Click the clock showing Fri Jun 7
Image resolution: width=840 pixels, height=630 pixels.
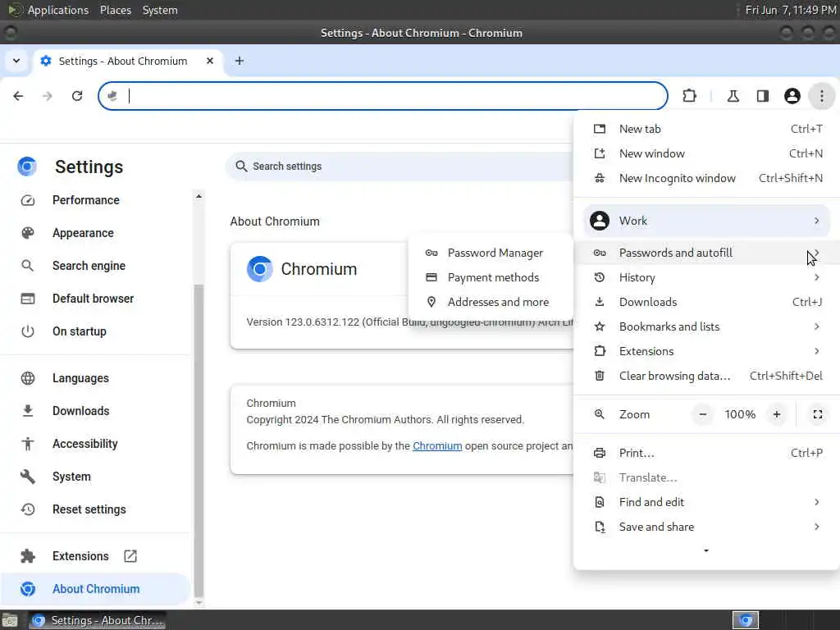tap(791, 10)
